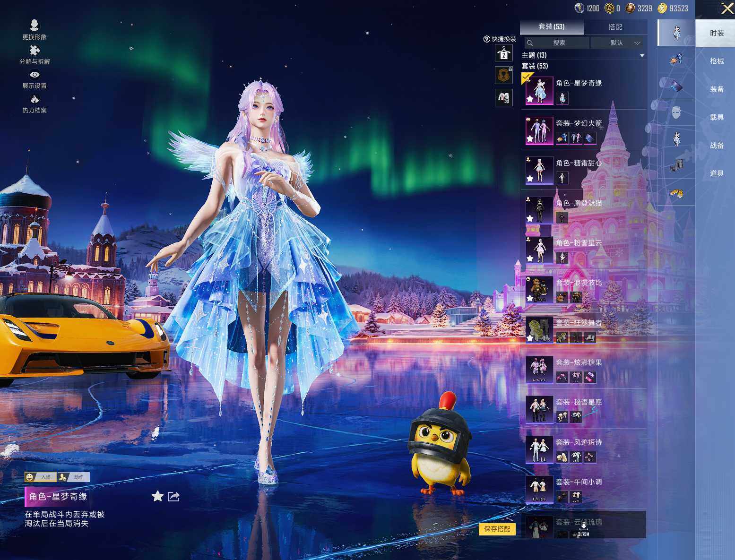Toggle favorite star on 套装-梦幻火箭 thumbnail

tap(530, 139)
